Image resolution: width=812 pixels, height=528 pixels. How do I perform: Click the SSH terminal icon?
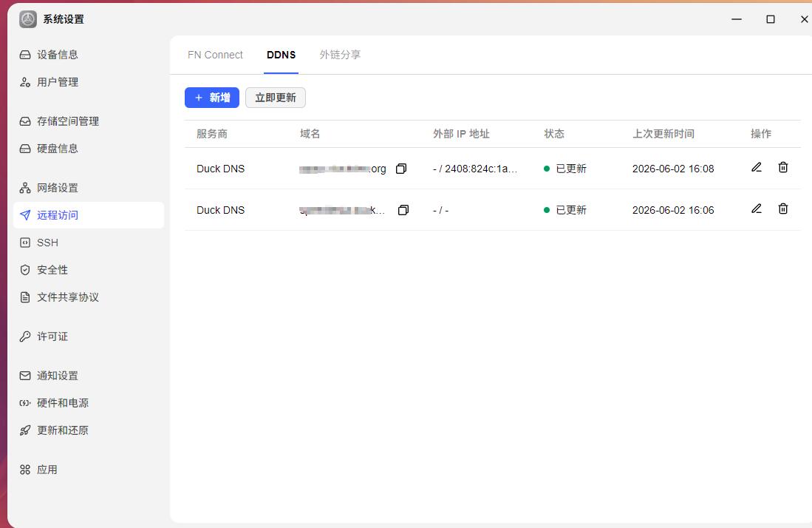[25, 243]
